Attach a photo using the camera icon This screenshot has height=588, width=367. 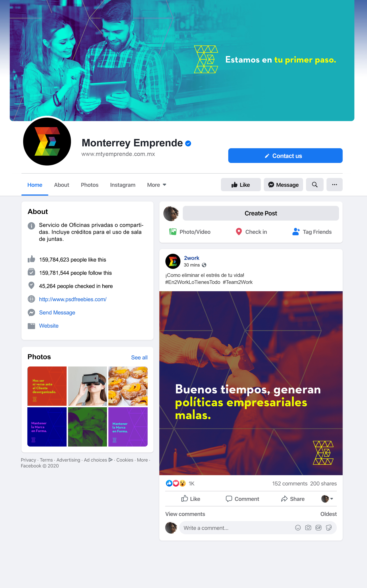tap(308, 528)
